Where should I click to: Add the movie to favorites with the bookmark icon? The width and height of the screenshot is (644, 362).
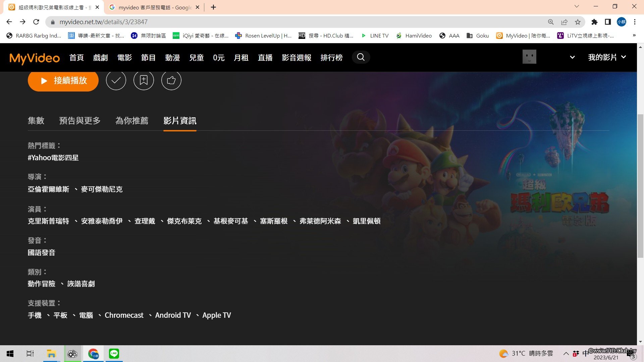pos(144,80)
